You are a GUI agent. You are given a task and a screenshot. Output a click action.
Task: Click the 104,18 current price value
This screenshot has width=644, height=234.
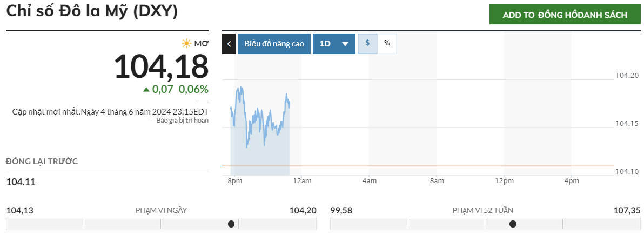(x=160, y=66)
